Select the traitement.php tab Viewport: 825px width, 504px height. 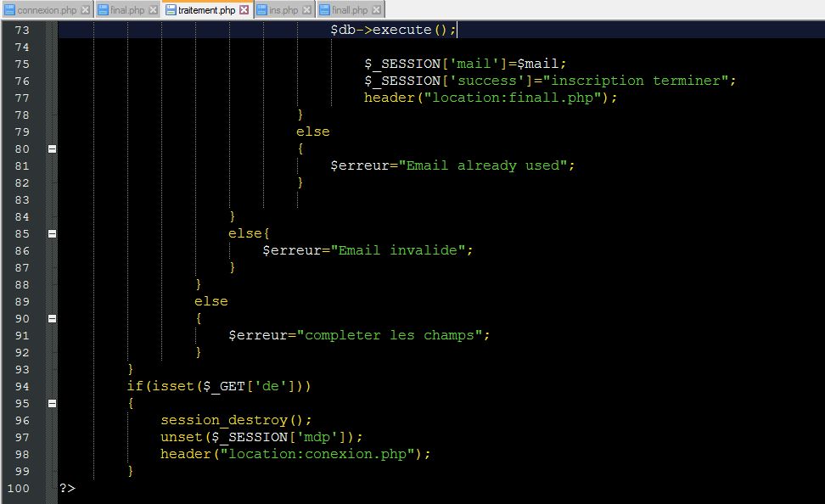[x=206, y=10]
